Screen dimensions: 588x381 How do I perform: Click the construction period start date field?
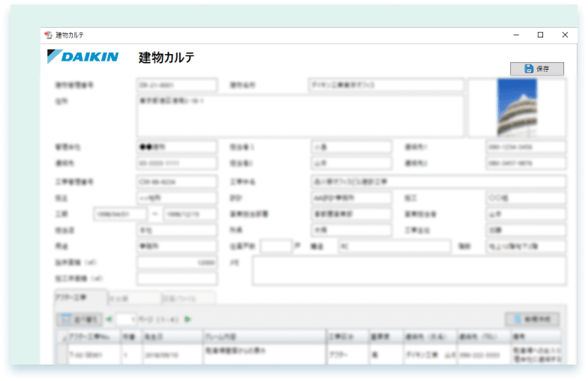click(120, 214)
